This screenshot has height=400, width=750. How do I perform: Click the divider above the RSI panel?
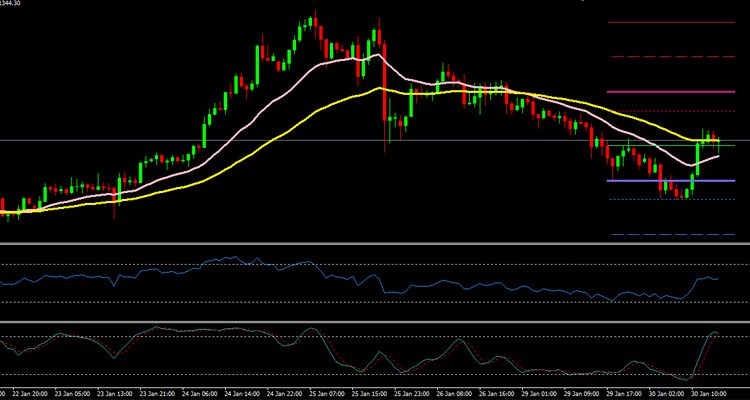[x=375, y=244]
